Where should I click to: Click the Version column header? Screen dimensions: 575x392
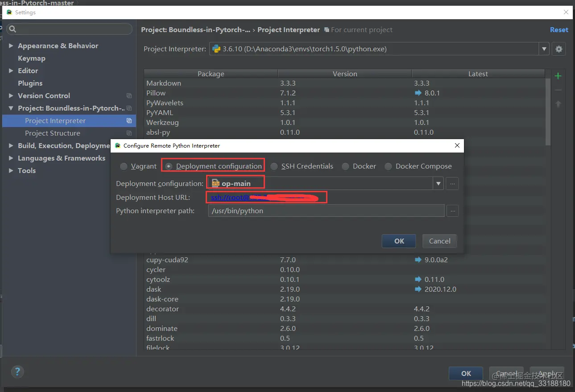tap(345, 74)
